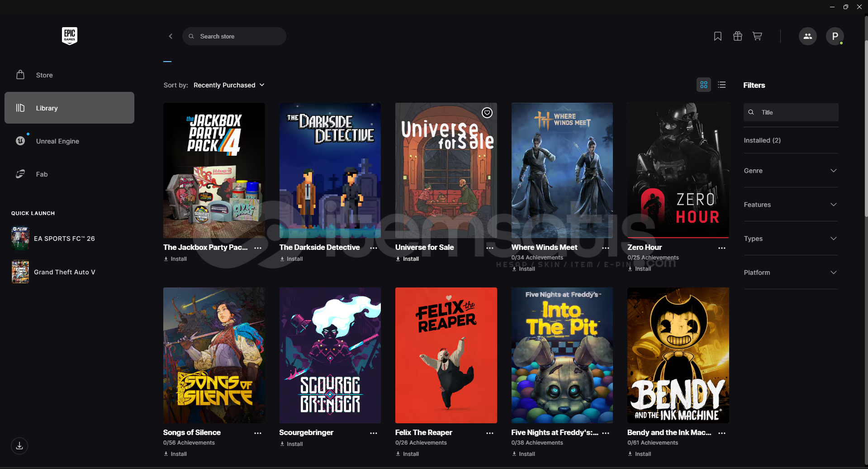Launch Grand Theft Auto V from Quick Launch

53,272
